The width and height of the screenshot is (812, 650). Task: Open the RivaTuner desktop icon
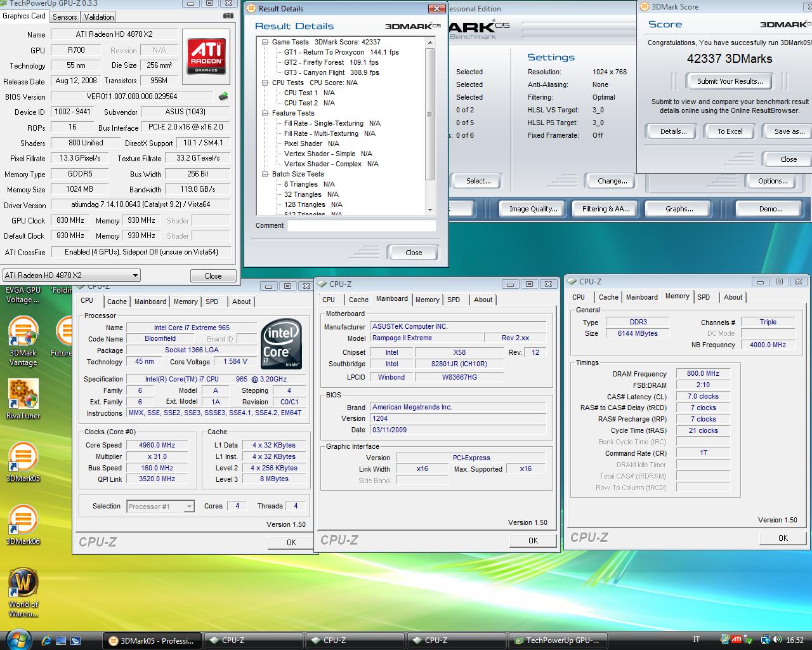click(x=23, y=399)
